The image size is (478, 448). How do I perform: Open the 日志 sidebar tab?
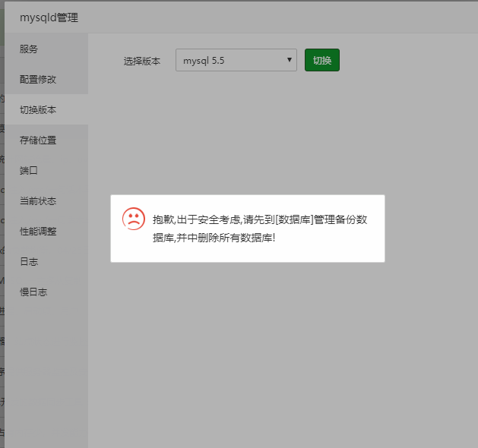tap(46, 262)
